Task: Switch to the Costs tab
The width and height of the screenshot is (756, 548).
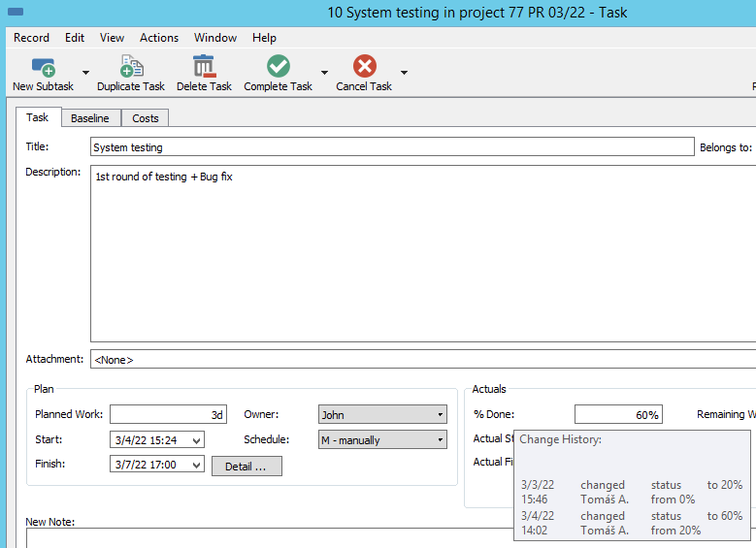Action: [x=146, y=118]
